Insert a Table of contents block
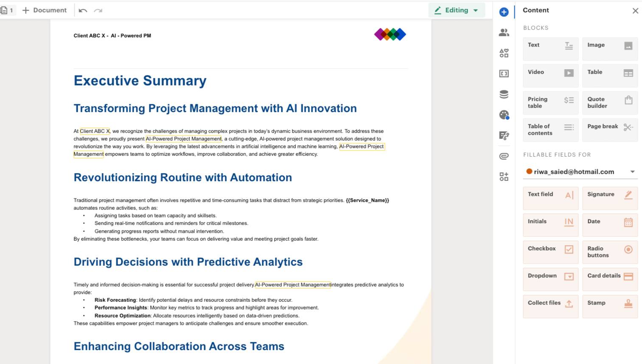642x364 pixels. point(550,130)
